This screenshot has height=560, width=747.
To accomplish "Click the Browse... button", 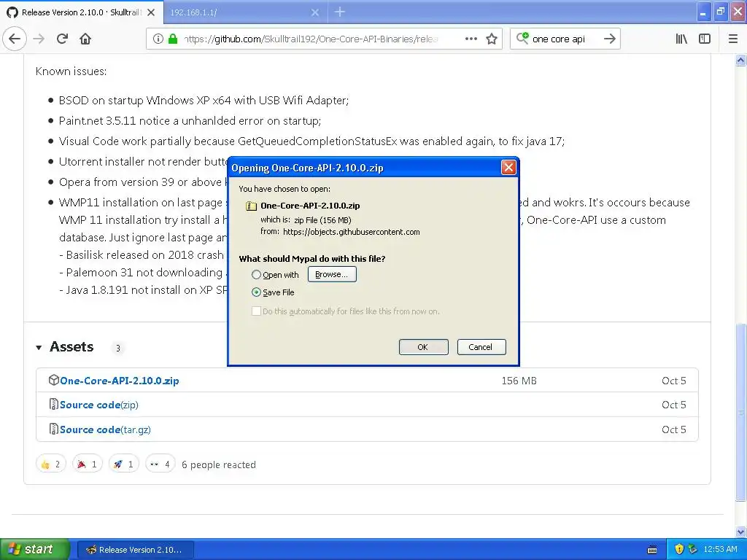I will point(332,274).
